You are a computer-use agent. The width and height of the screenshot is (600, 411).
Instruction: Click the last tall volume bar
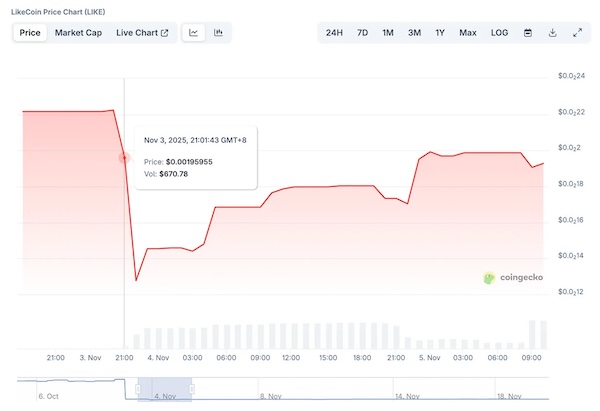(539, 334)
